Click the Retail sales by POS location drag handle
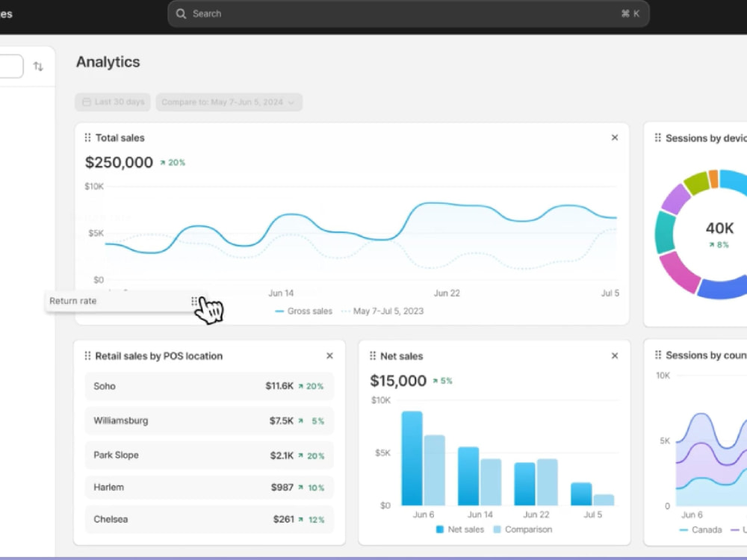This screenshot has width=747, height=560. pos(87,355)
